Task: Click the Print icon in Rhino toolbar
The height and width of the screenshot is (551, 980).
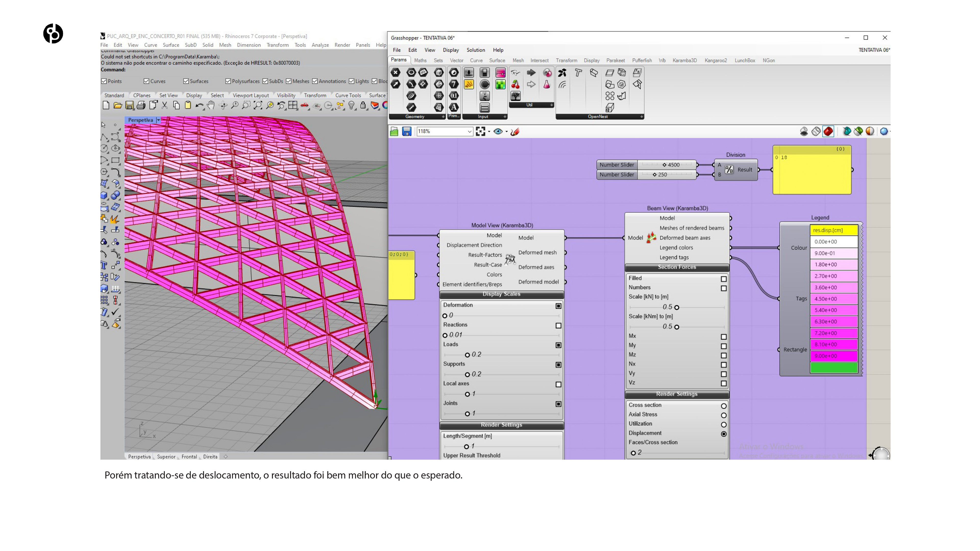Action: (141, 105)
